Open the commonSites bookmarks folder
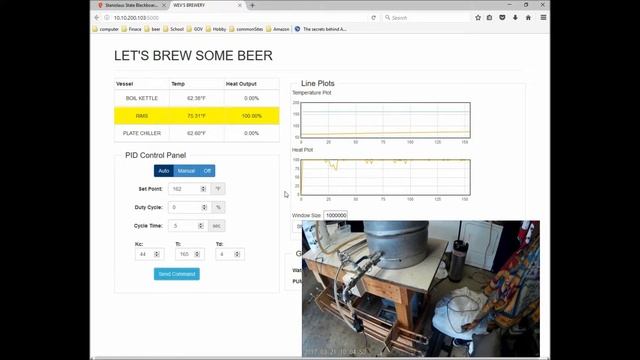This screenshot has height=360, width=640. [246, 29]
